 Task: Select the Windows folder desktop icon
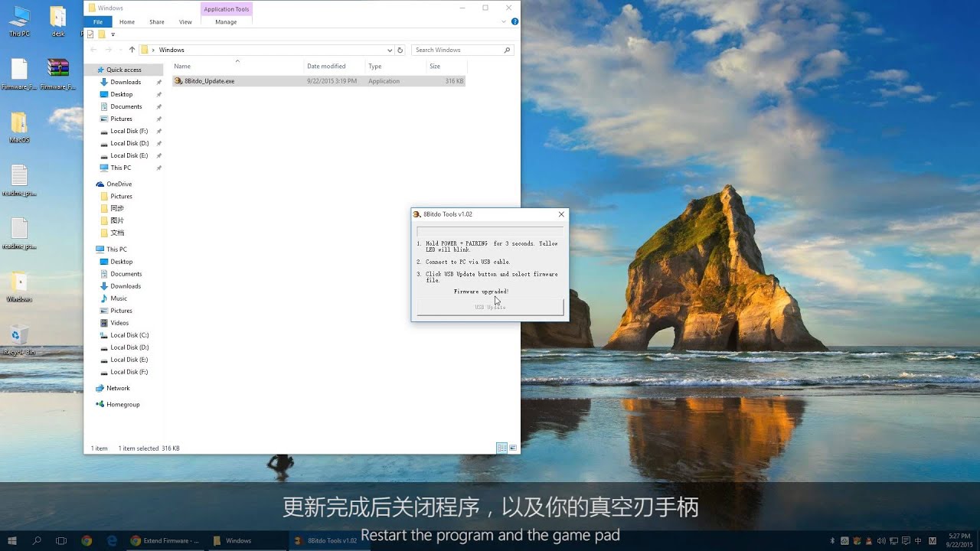click(19, 287)
